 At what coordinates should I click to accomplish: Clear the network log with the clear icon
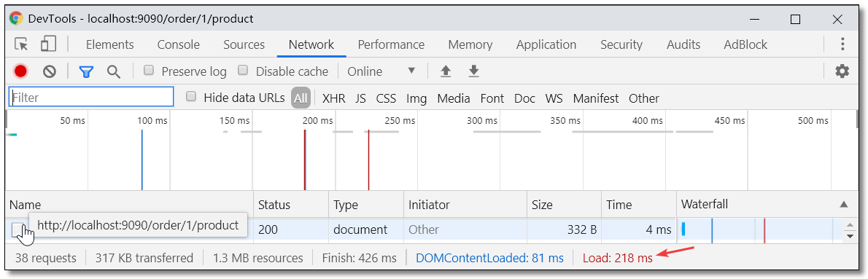(50, 71)
